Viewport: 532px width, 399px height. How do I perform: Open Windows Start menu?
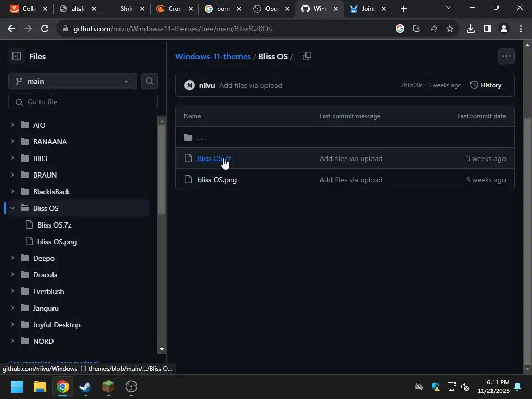17,387
